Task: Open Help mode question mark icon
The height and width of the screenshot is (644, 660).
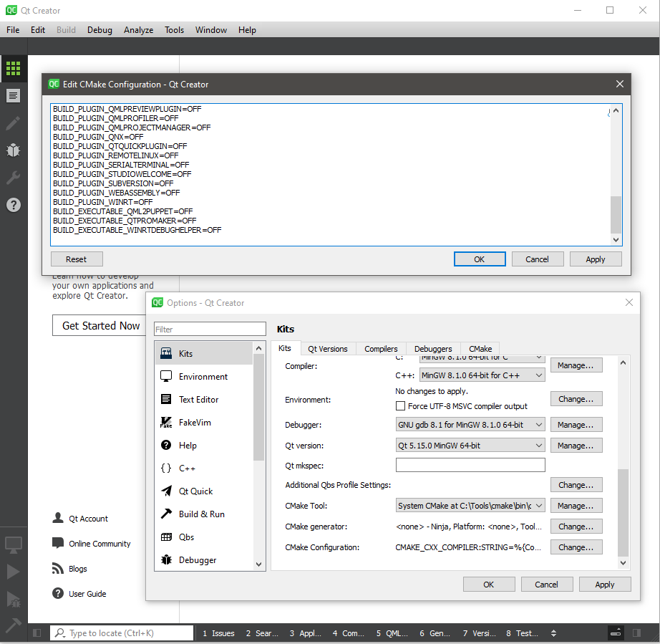Action: click(x=13, y=205)
